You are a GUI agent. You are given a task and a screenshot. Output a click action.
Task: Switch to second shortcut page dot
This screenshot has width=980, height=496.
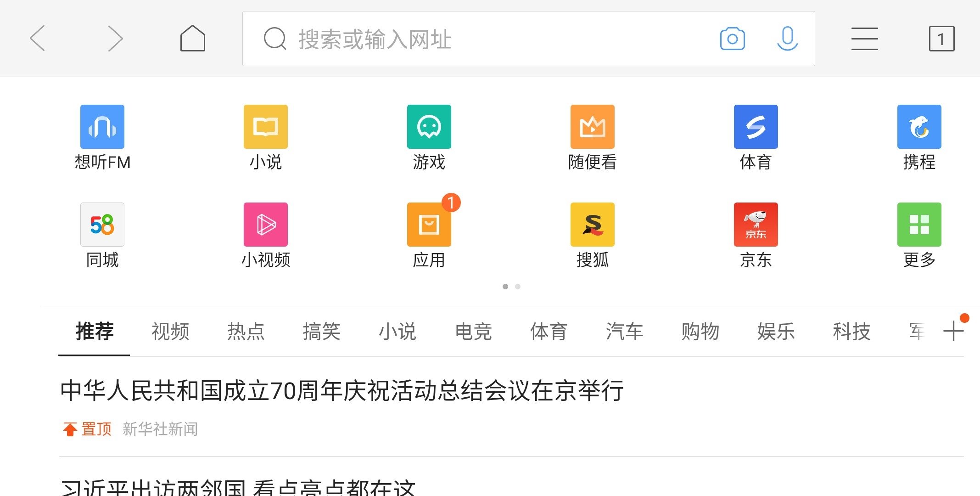tap(518, 287)
